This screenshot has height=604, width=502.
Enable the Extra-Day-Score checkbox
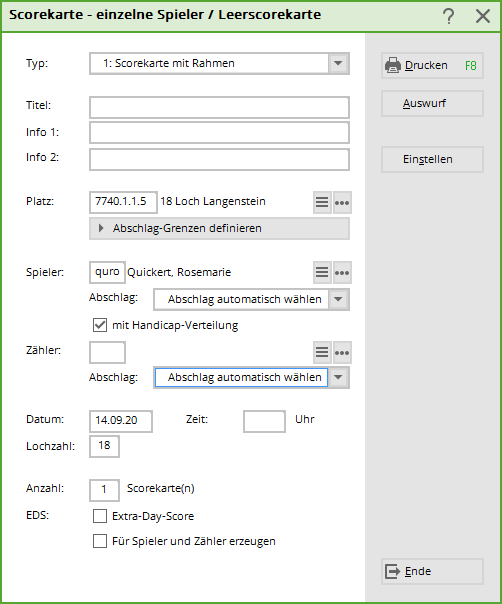click(100, 516)
